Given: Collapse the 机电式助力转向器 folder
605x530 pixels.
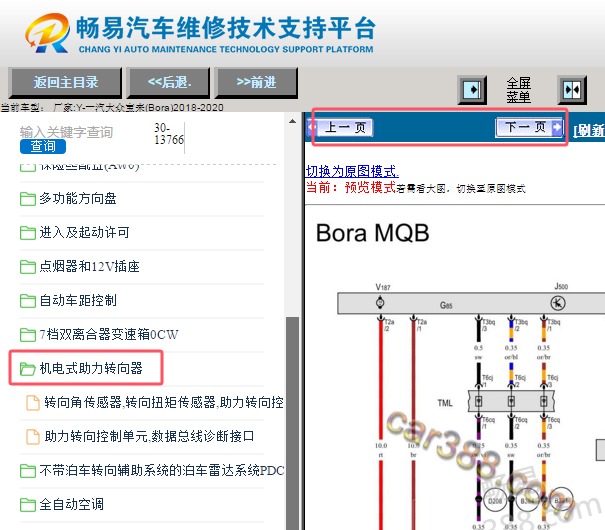Looking at the screenshot, I should click(91, 368).
